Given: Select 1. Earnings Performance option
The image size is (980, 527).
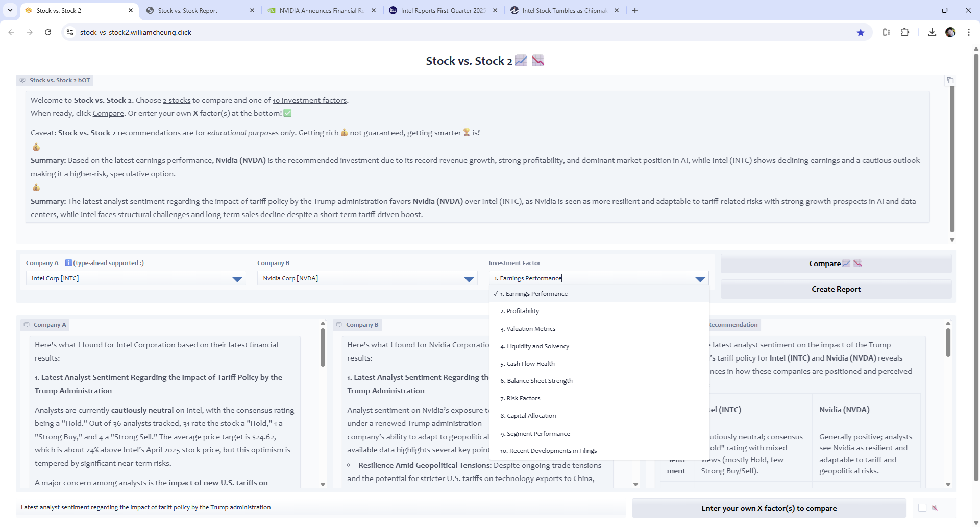Looking at the screenshot, I should coord(599,294).
